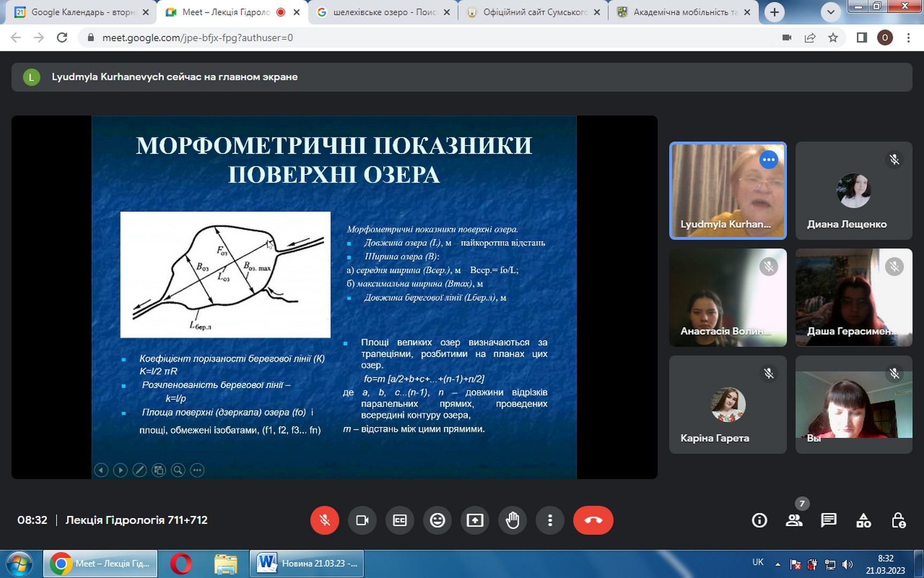
Task: Leave the call with red button
Action: pos(593,520)
